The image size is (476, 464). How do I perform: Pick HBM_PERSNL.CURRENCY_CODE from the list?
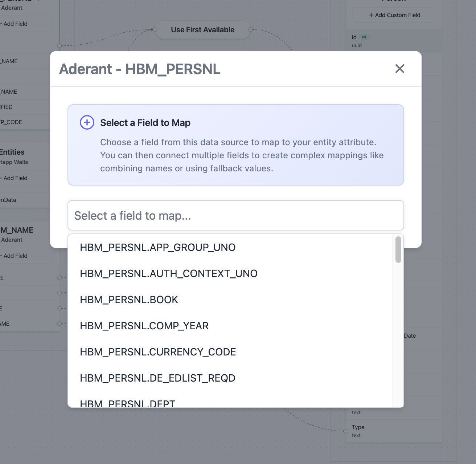[158, 352]
